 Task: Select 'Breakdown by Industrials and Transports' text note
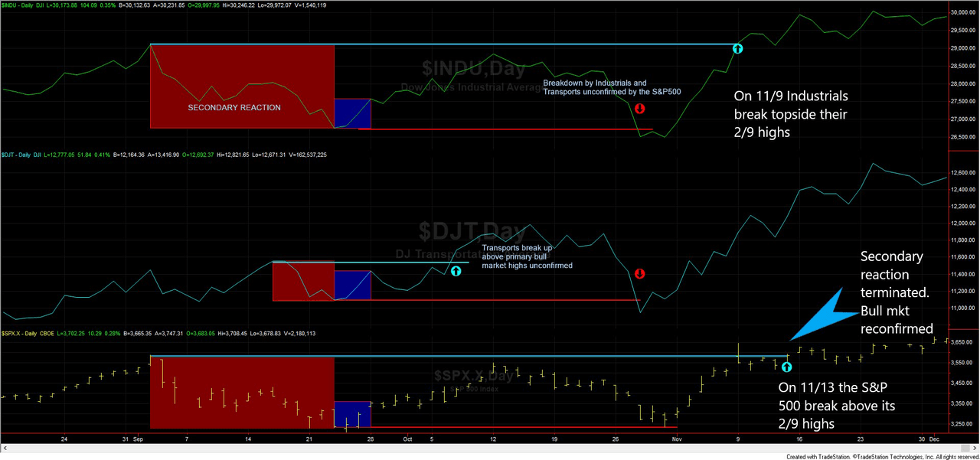point(612,86)
